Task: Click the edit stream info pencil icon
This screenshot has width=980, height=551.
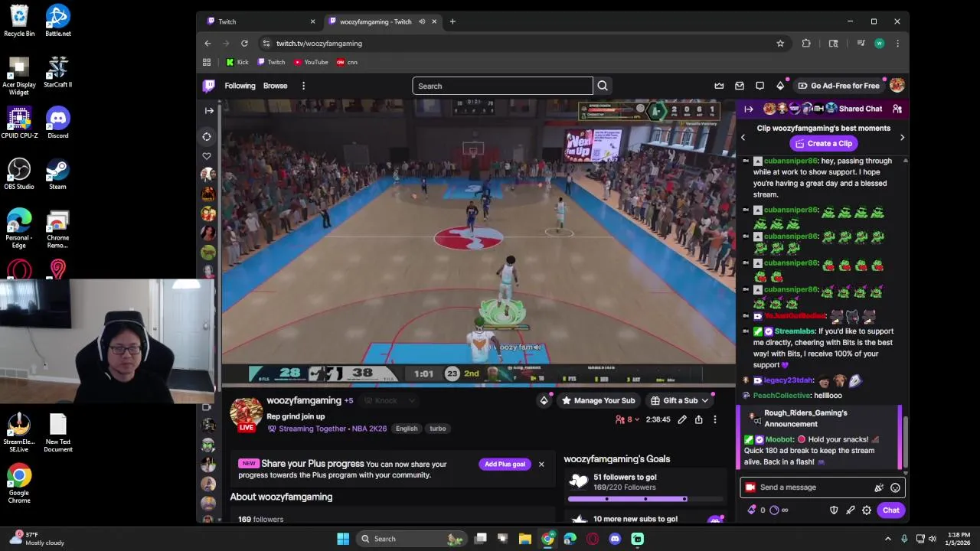Action: 682,419
